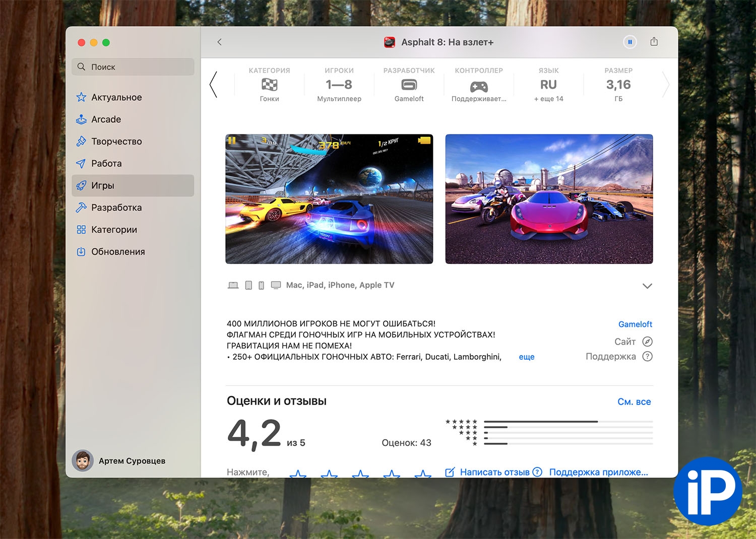Click the iPad device icon
Viewport: 756px width, 539px height.
248,285
